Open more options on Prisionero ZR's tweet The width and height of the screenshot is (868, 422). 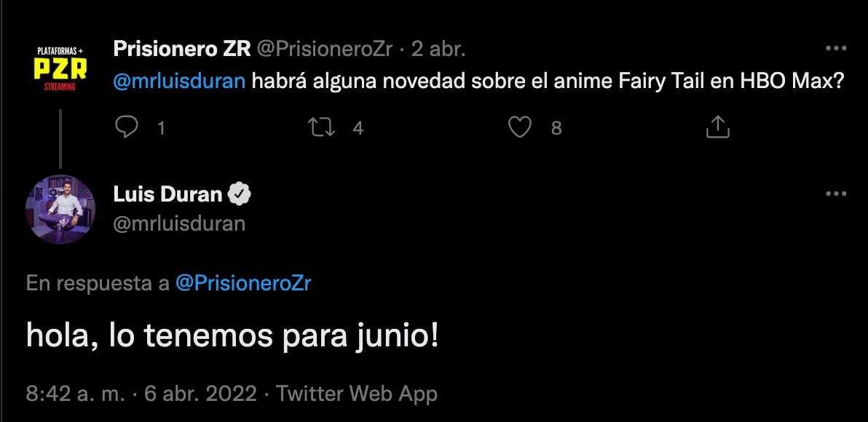pyautogui.click(x=835, y=49)
